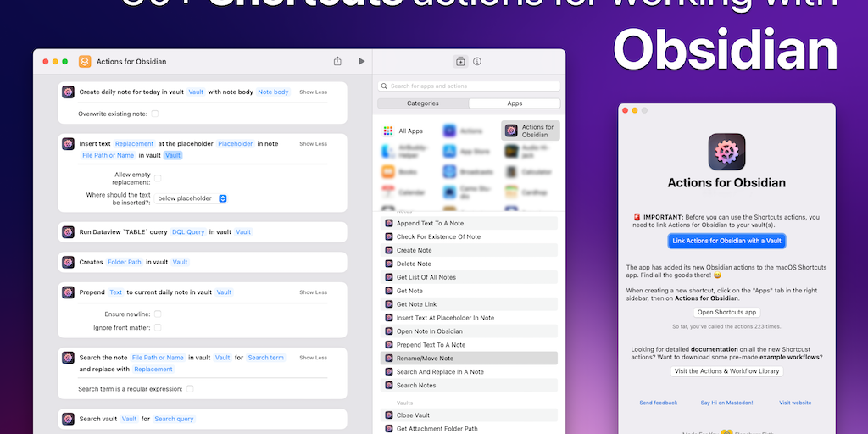Toggle Overwrite existing note checkbox
This screenshot has width=868, height=434.
click(155, 114)
